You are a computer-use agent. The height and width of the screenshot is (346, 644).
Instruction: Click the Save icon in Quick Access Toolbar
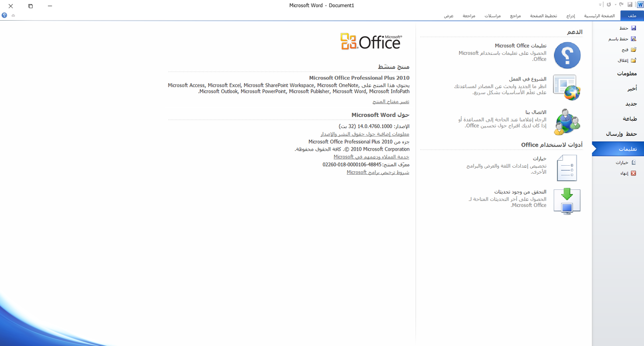[x=630, y=5]
